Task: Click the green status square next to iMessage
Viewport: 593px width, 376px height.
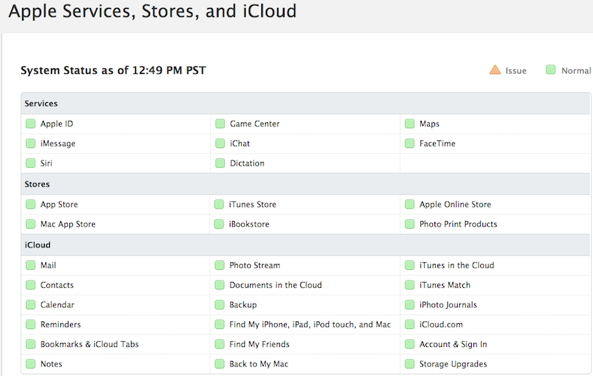Action: (x=30, y=143)
